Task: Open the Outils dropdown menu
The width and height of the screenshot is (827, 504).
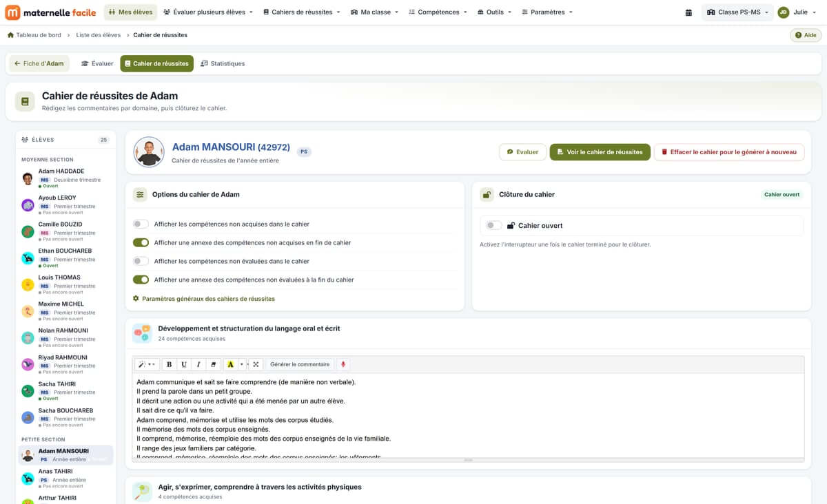Action: tap(495, 12)
